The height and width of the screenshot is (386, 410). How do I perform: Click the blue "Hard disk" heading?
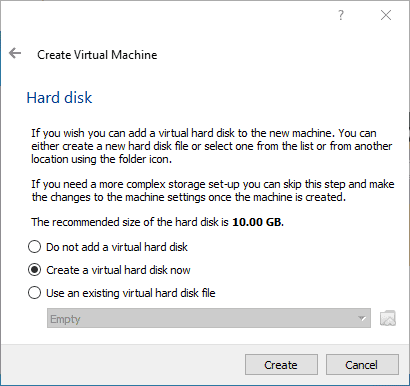pos(59,98)
